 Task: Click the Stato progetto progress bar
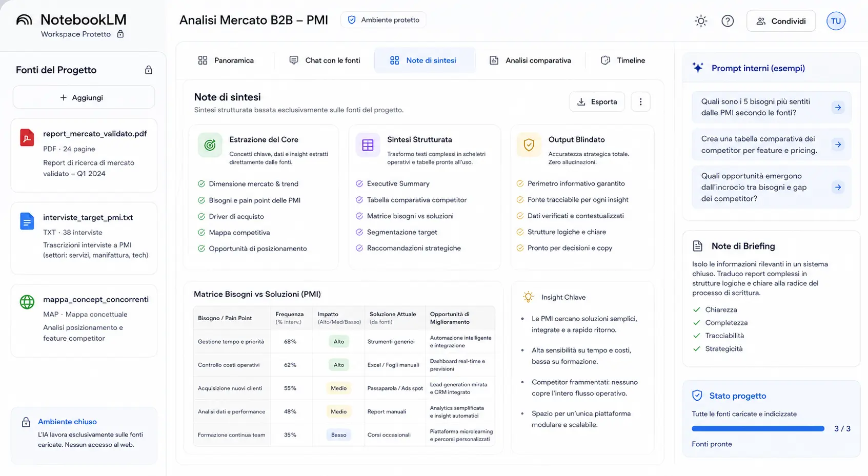758,429
